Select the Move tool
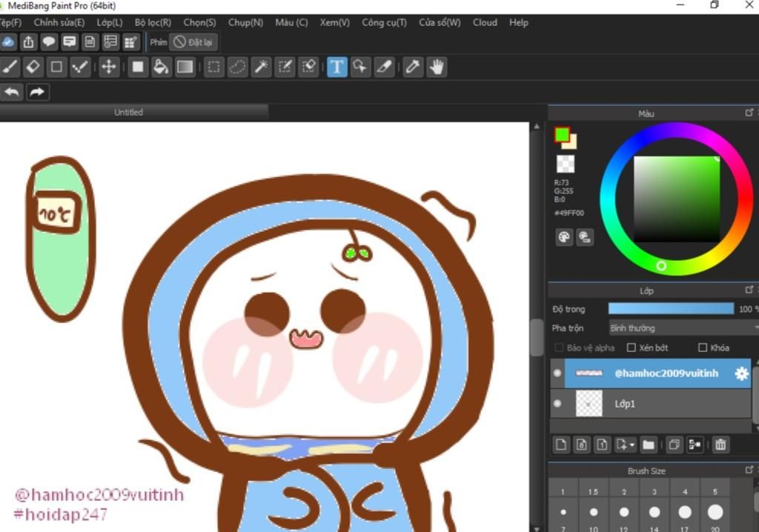759x532 pixels. (x=109, y=67)
